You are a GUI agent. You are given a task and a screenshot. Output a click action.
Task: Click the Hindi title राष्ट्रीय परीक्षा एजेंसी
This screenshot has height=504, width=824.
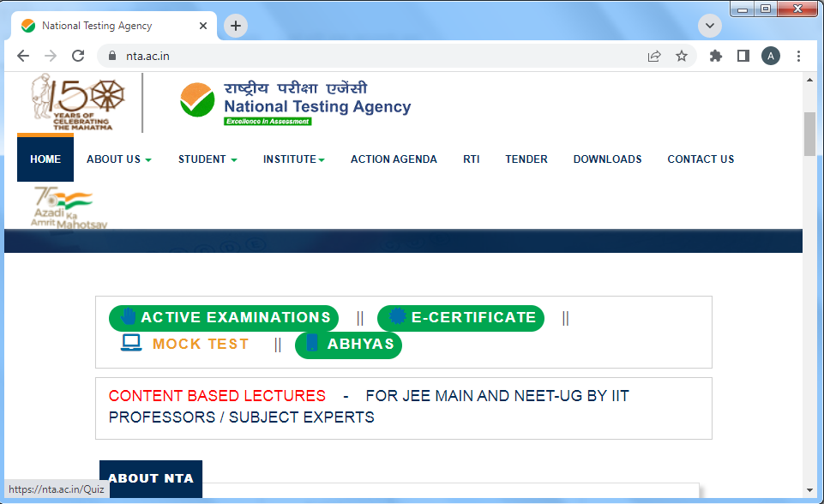(295, 87)
